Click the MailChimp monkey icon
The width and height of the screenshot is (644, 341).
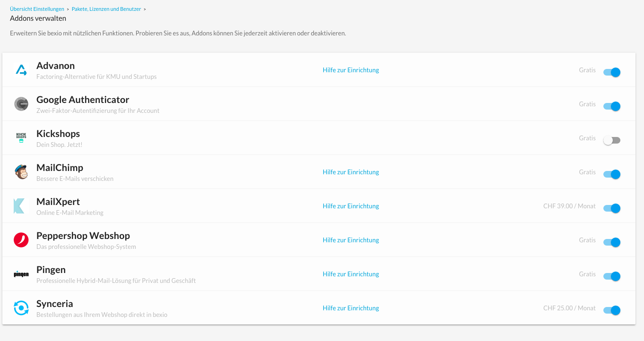pyautogui.click(x=21, y=172)
